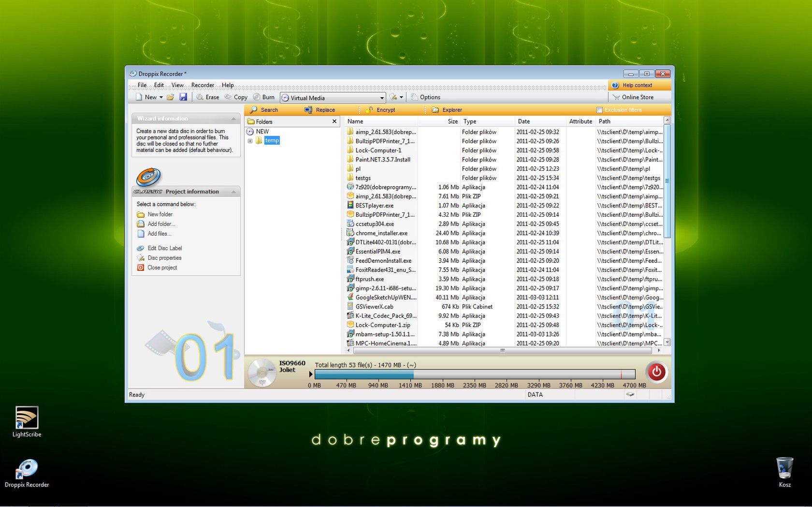Open the Help context button
The image size is (812, 507).
coord(639,85)
